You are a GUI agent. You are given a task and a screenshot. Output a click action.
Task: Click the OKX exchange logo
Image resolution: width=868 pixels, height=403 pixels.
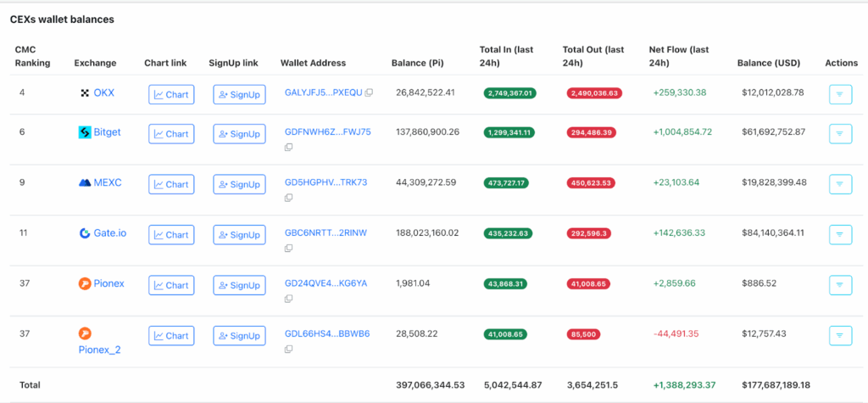click(85, 93)
